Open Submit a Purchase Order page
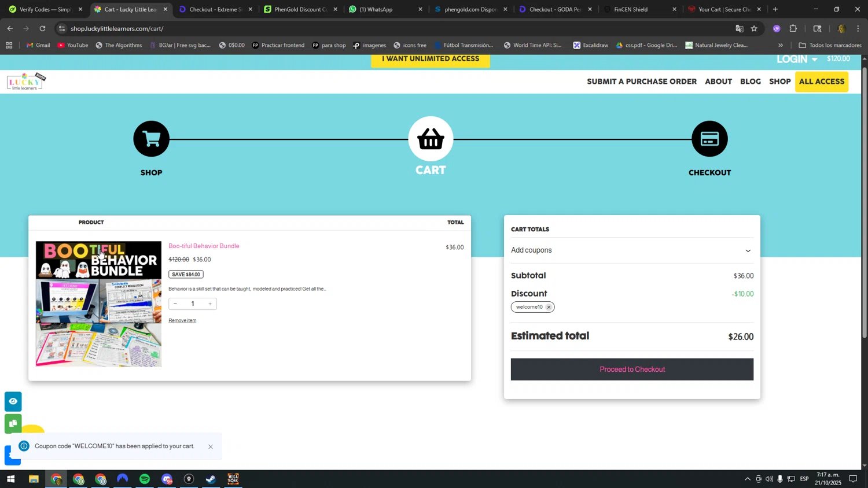Viewport: 868px width, 488px height. [642, 82]
